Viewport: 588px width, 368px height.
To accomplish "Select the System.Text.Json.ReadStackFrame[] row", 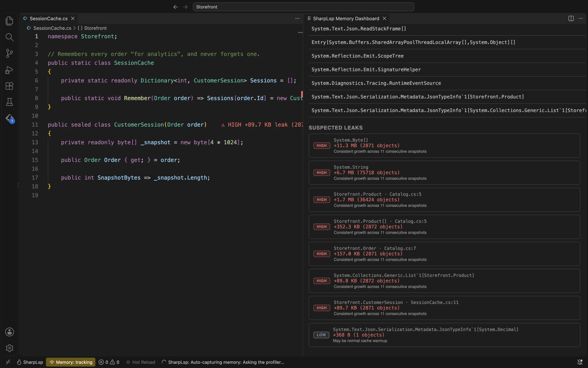I will pos(447,29).
